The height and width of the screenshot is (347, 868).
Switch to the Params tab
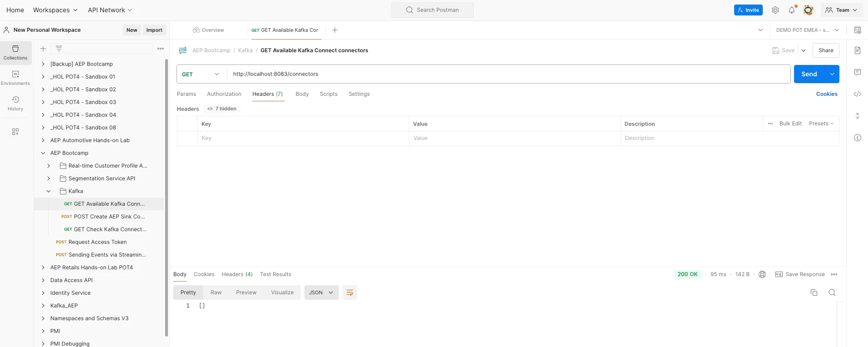(186, 94)
